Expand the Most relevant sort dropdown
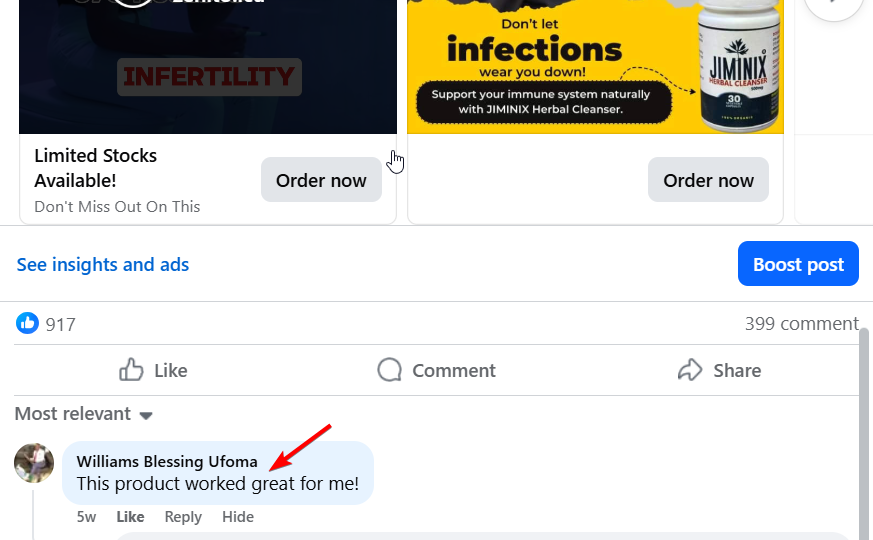 tap(84, 414)
